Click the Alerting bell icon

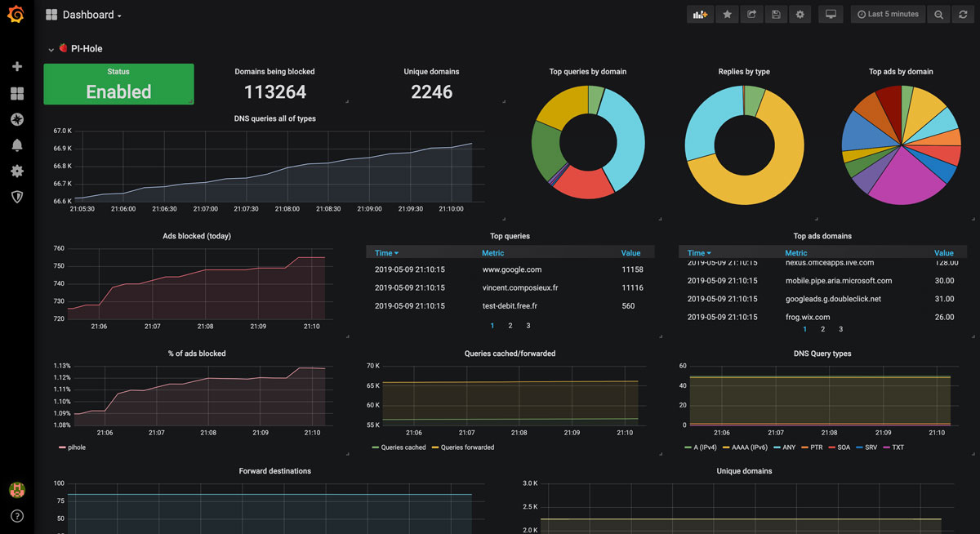pyautogui.click(x=16, y=145)
